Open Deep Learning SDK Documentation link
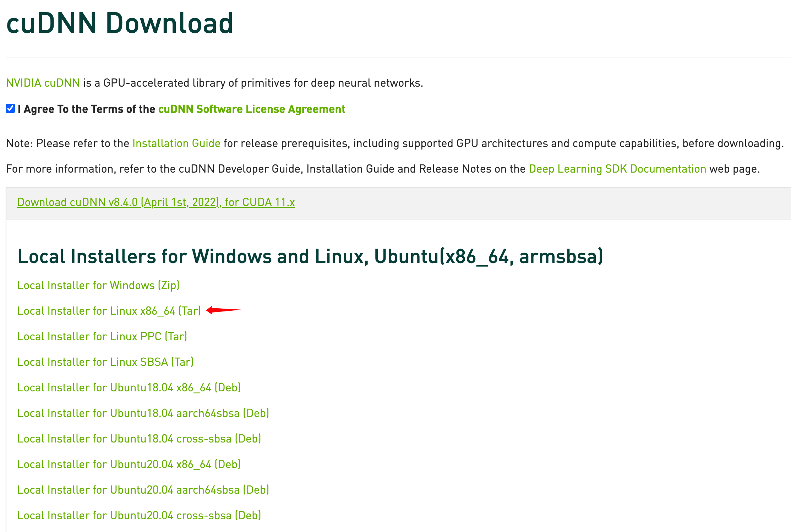 (x=617, y=169)
